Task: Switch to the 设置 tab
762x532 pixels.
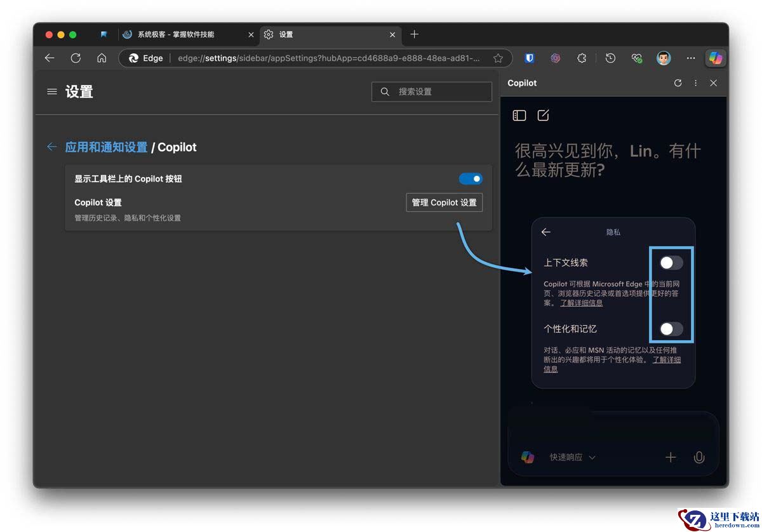Action: 330,34
